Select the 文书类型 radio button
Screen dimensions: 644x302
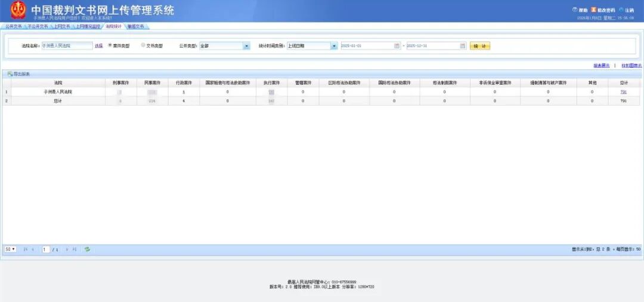point(143,45)
